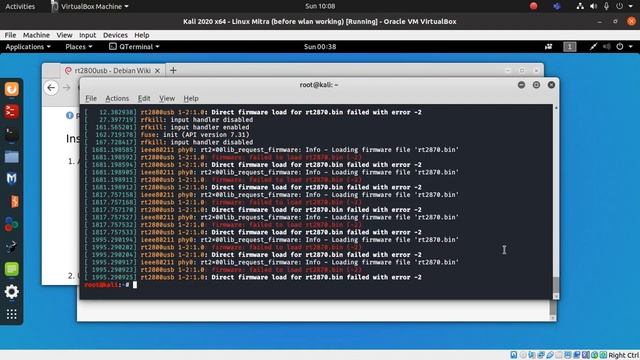Show all applications grid in the dock

point(11,314)
